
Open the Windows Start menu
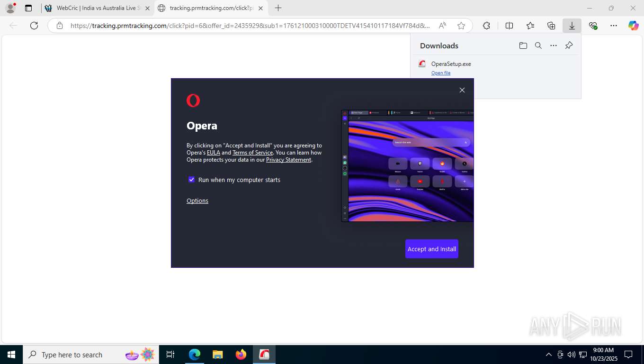[11, 355]
